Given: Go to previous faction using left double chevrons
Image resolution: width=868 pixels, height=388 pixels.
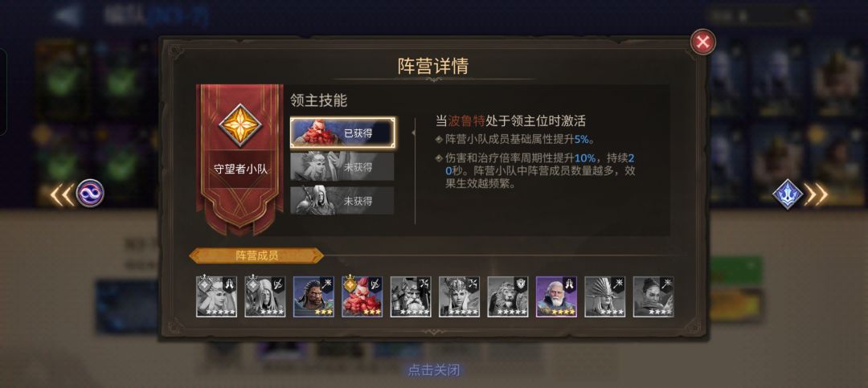Looking at the screenshot, I should pos(61,195).
